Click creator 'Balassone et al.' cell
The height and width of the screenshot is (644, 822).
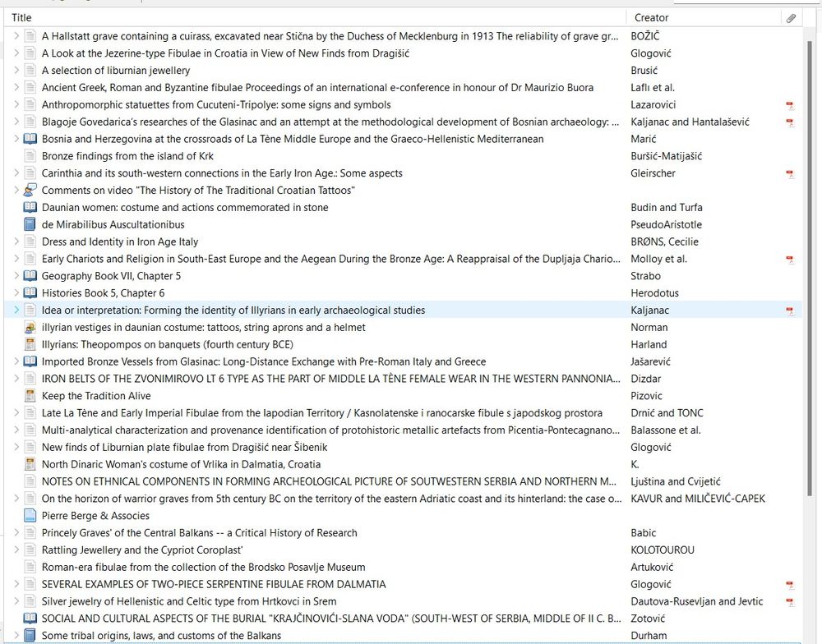coord(665,430)
